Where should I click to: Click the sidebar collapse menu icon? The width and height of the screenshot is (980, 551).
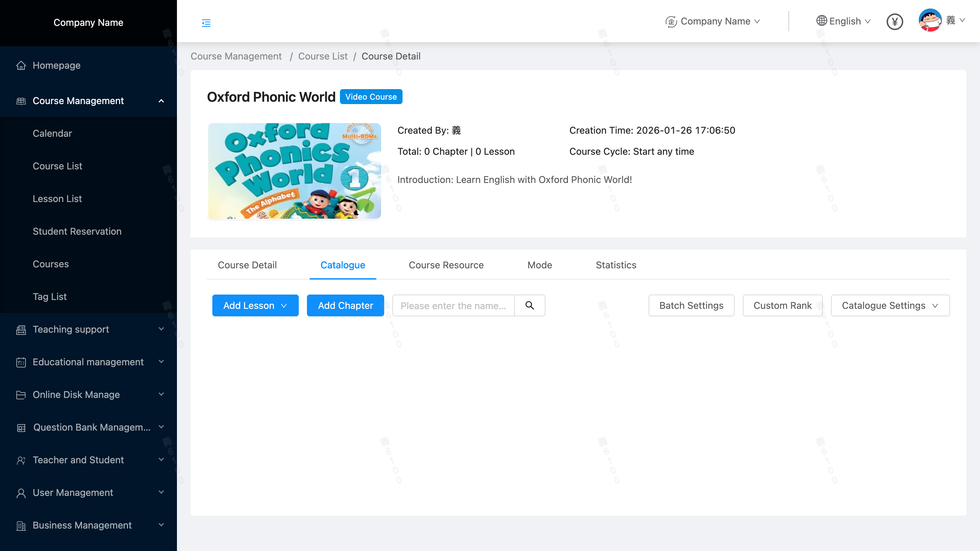pos(206,23)
